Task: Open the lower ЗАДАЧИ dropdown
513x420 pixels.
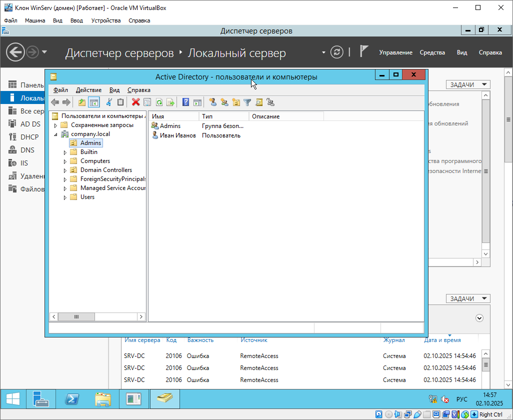Action: [468, 298]
